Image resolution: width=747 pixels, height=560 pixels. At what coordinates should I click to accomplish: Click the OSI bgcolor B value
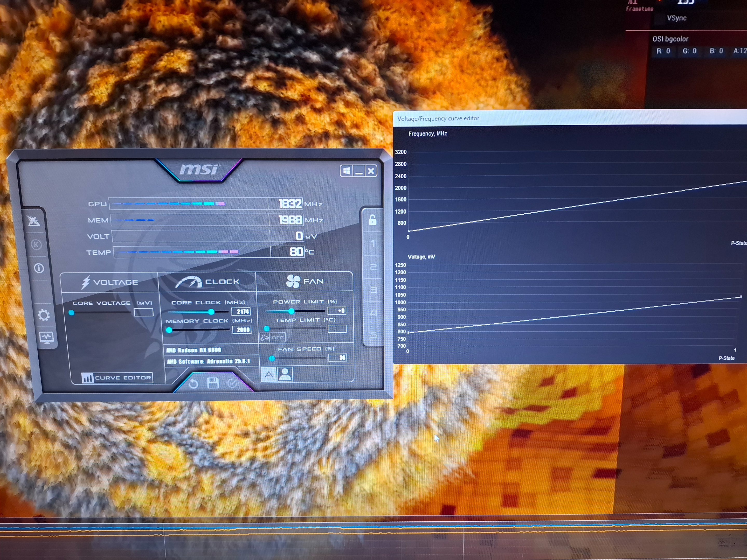[716, 51]
